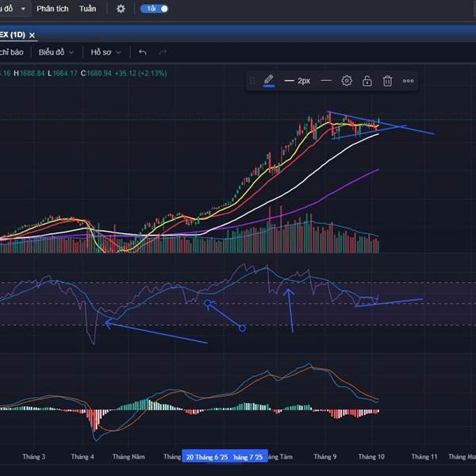Image resolution: width=476 pixels, height=476 pixels.
Task: Click the redo arrow
Action: pos(163,52)
